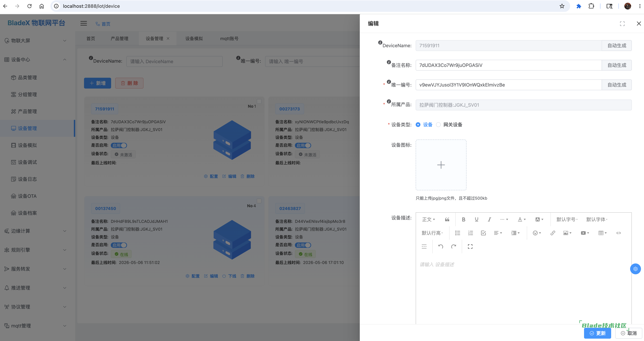644x341 pixels.
Task: Focus the 备注名称 input field
Action: tap(508, 65)
